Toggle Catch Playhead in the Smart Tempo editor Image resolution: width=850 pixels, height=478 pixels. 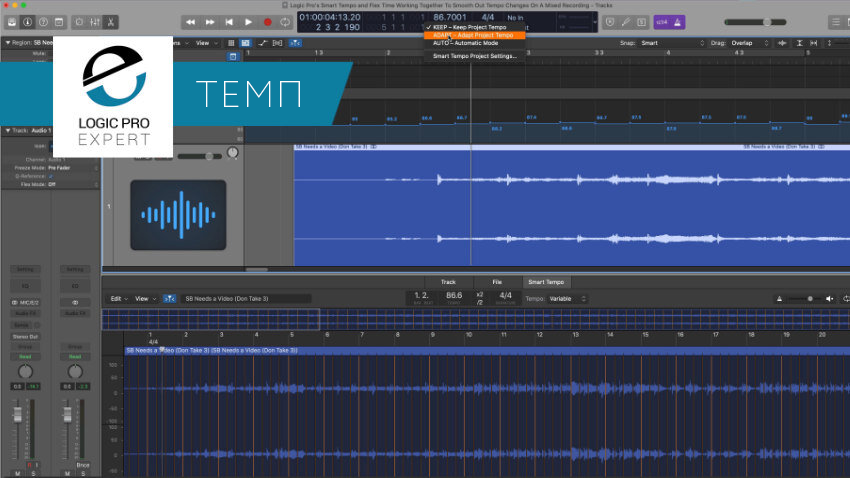170,299
